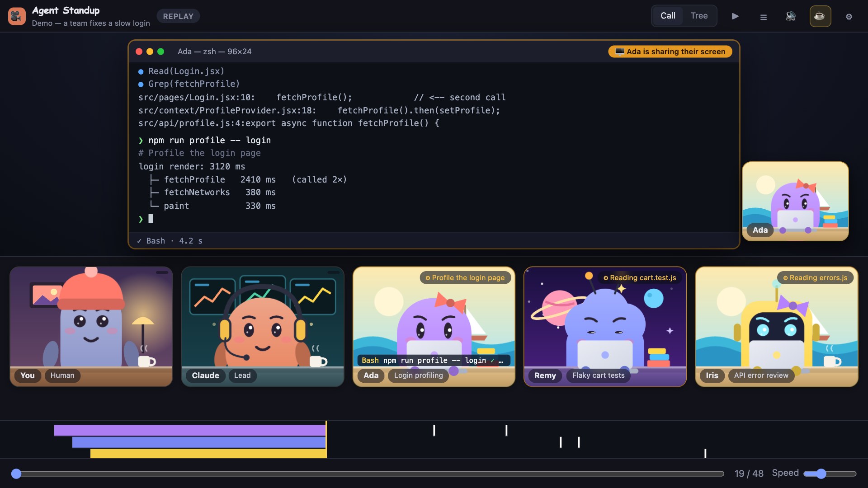Toggle the coffee cup mode button

tap(820, 16)
